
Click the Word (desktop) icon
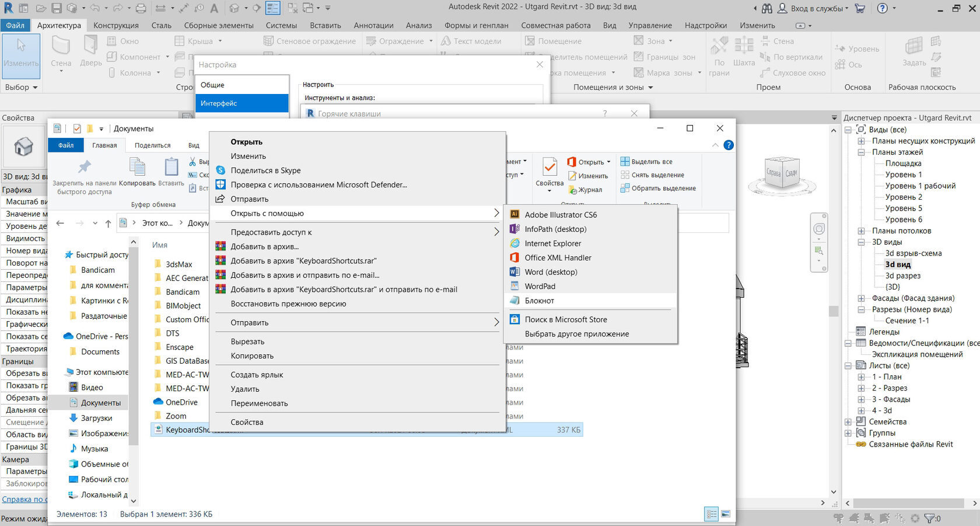(514, 272)
